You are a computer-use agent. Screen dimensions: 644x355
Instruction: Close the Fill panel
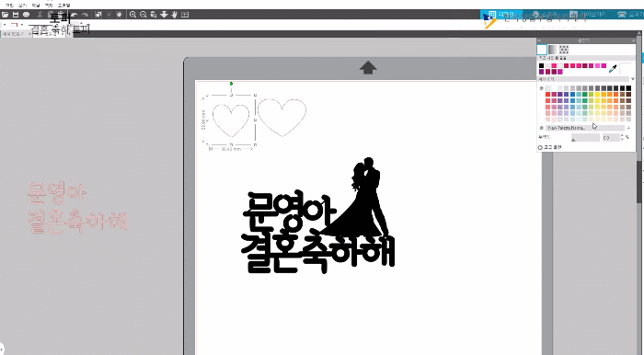pos(633,40)
